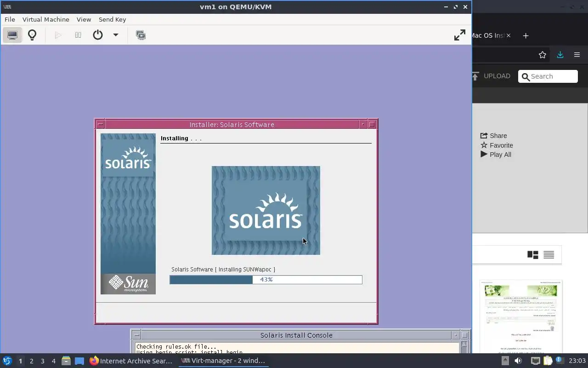Minimize the vm1 on QEMU/KVM window
Viewport: 588px width, 368px height.
(446, 7)
